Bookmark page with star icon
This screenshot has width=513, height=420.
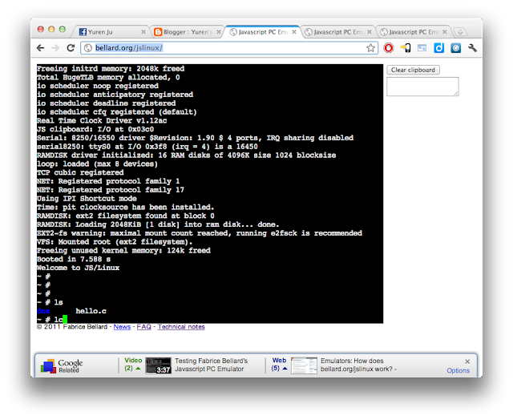370,48
